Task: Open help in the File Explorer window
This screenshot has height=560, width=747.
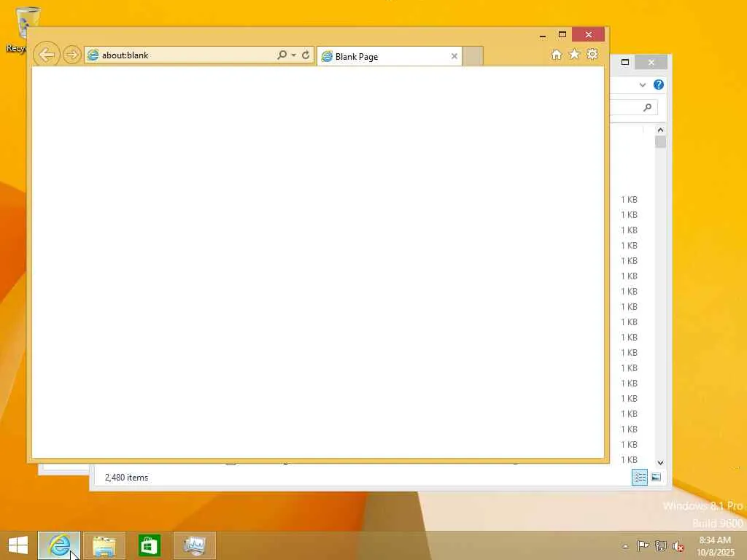Action: coord(659,85)
